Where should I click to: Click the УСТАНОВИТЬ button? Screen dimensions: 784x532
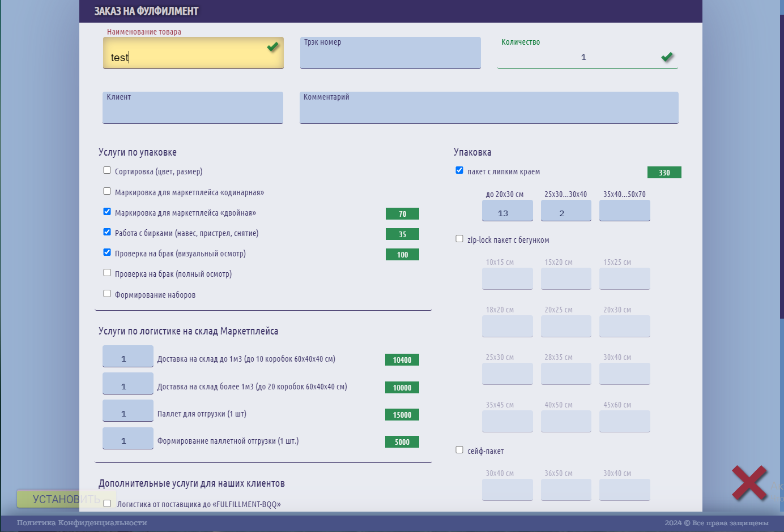66,499
